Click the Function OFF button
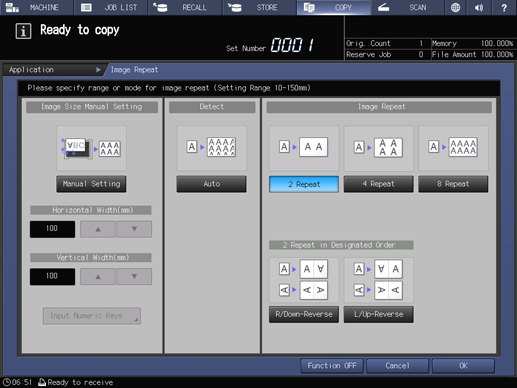517x388 pixels. [332, 366]
